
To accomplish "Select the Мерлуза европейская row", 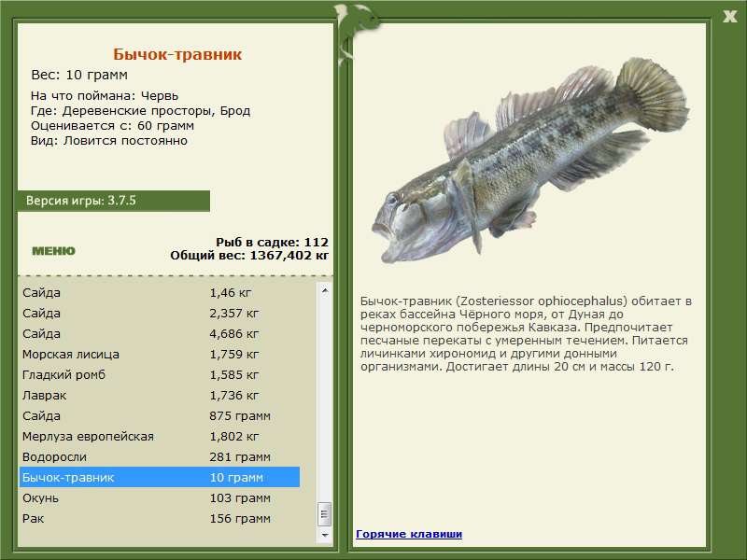I will point(160,436).
